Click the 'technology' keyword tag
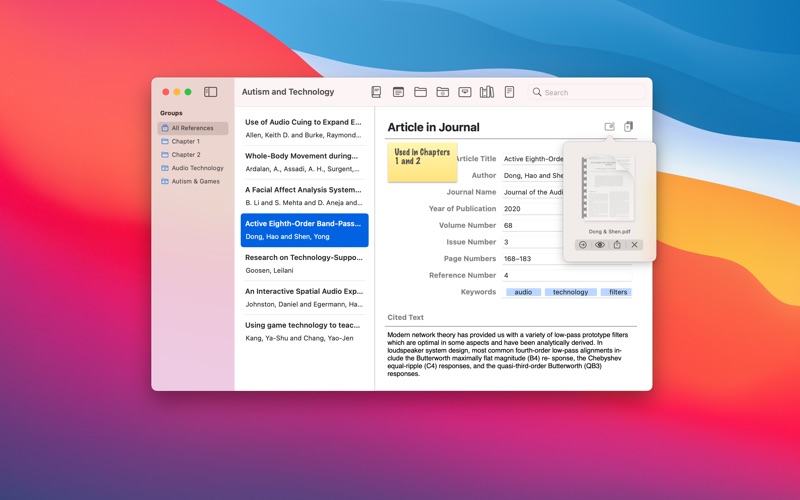 (x=570, y=292)
